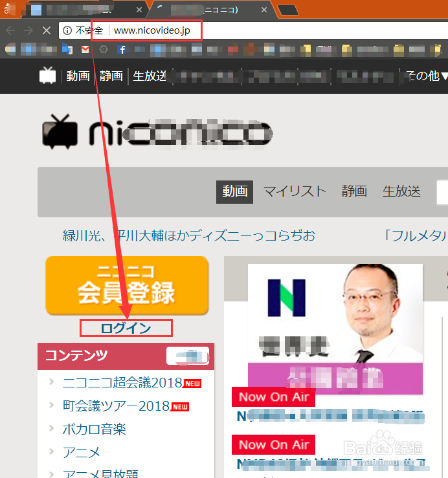Click the white button in コンテンツ header

188,356
